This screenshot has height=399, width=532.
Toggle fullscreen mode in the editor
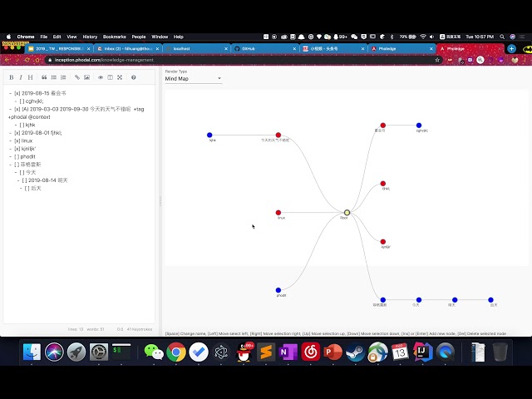point(120,77)
